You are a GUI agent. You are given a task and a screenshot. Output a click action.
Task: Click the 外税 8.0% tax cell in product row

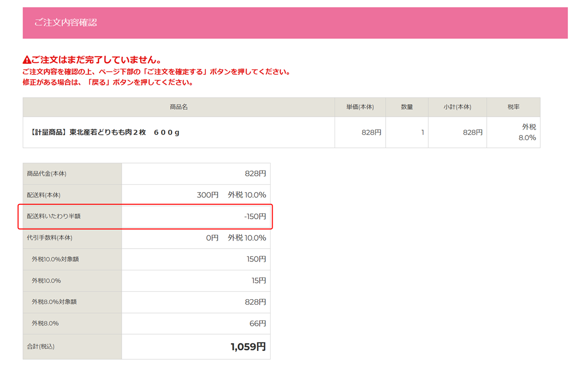coord(527,132)
